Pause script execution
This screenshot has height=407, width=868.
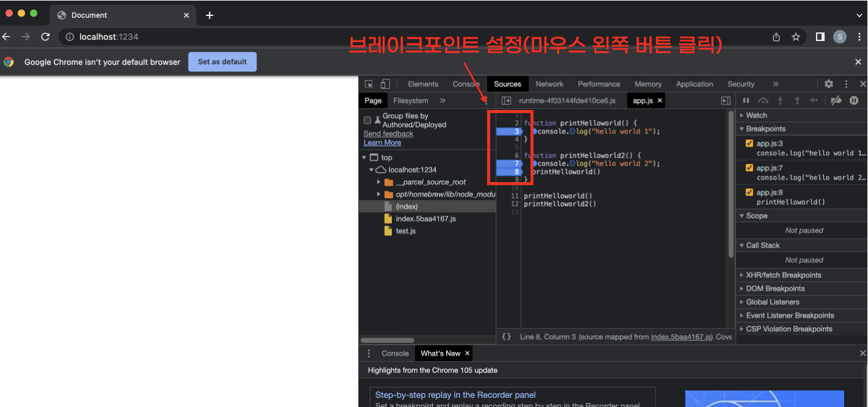coord(746,100)
